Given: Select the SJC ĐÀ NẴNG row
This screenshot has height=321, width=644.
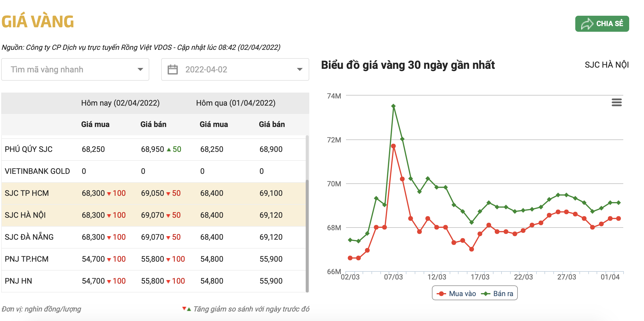Looking at the screenshot, I should point(153,237).
